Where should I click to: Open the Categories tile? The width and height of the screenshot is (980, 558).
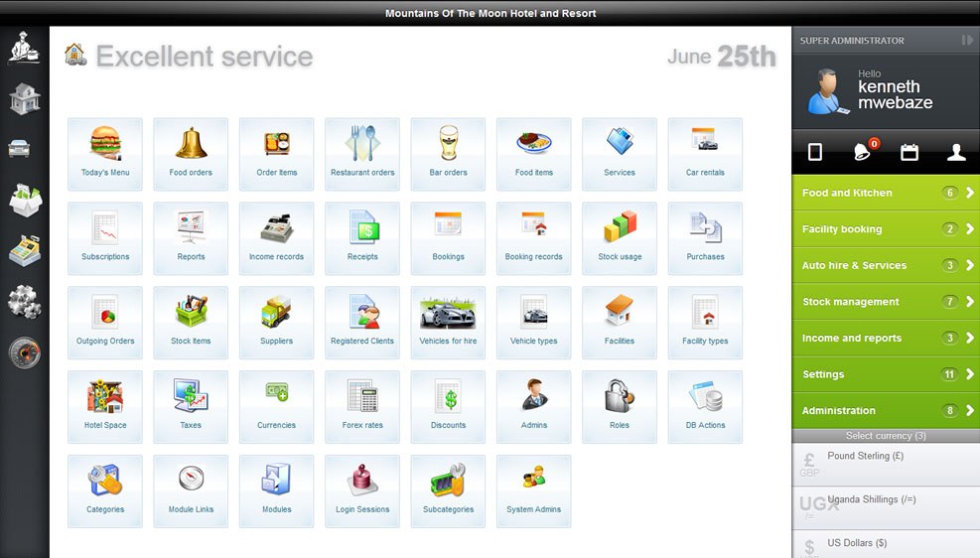coord(105,491)
